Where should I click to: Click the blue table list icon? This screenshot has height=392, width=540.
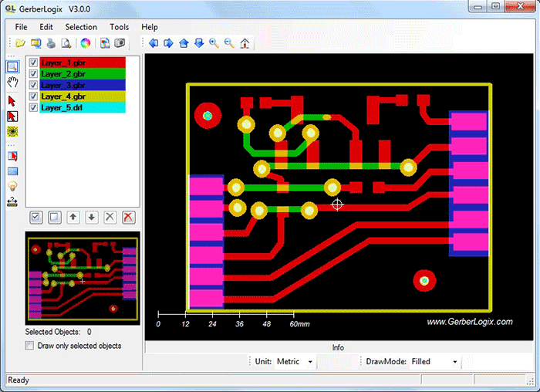[13, 171]
